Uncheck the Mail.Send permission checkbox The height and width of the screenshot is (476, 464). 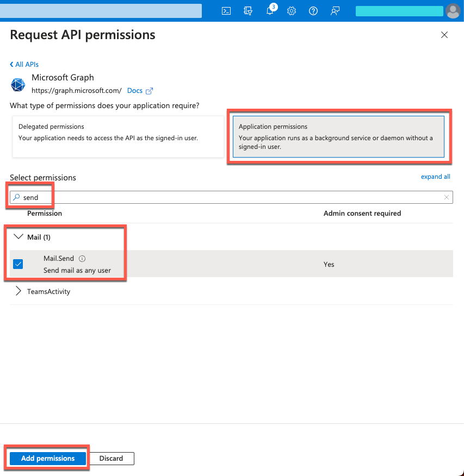click(18, 264)
